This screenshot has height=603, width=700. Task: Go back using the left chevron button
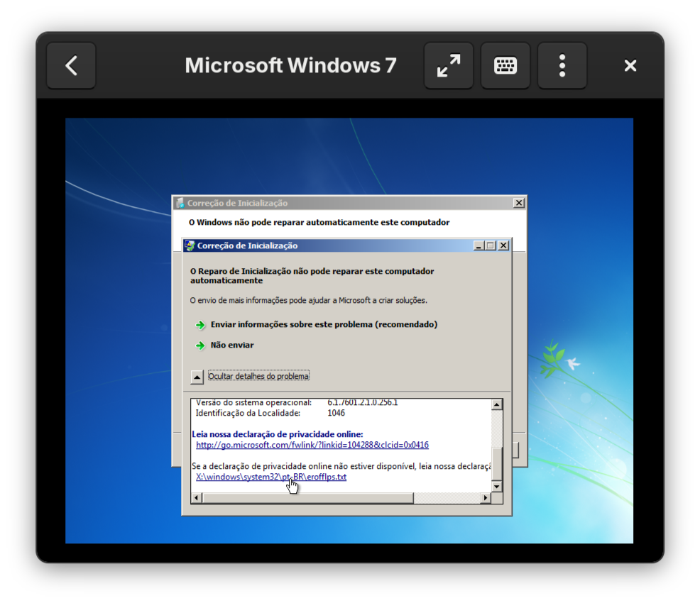pyautogui.click(x=71, y=65)
